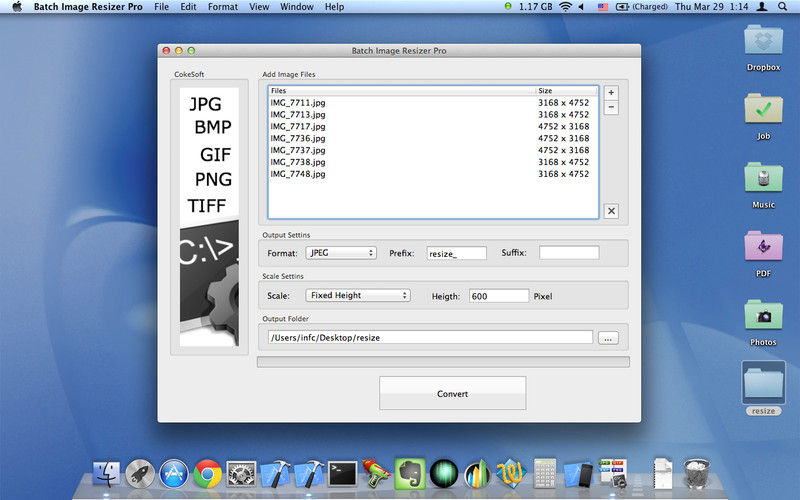The image size is (800, 500).
Task: Edit the Heigth value field showing 600
Action: [498, 296]
